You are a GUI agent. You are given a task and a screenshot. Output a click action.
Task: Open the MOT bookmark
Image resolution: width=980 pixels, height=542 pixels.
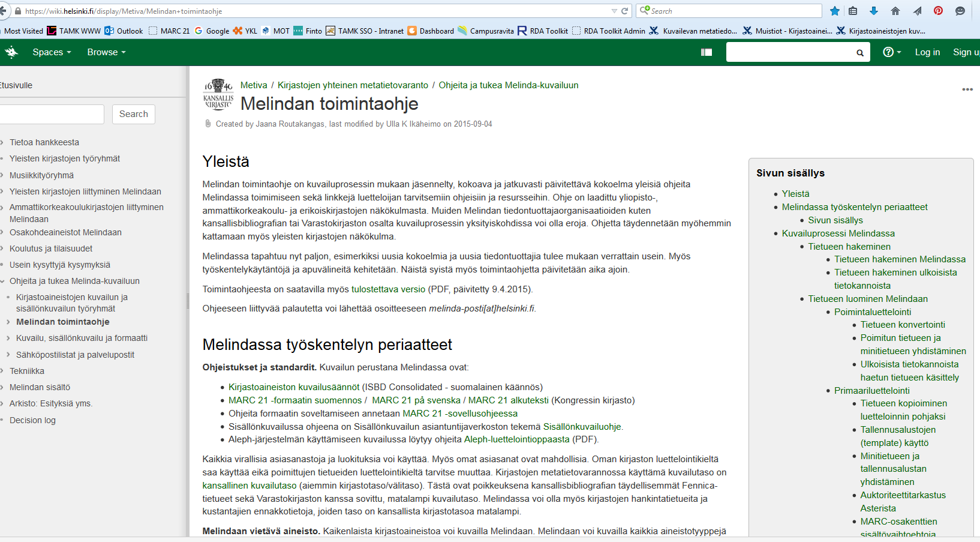click(x=275, y=31)
